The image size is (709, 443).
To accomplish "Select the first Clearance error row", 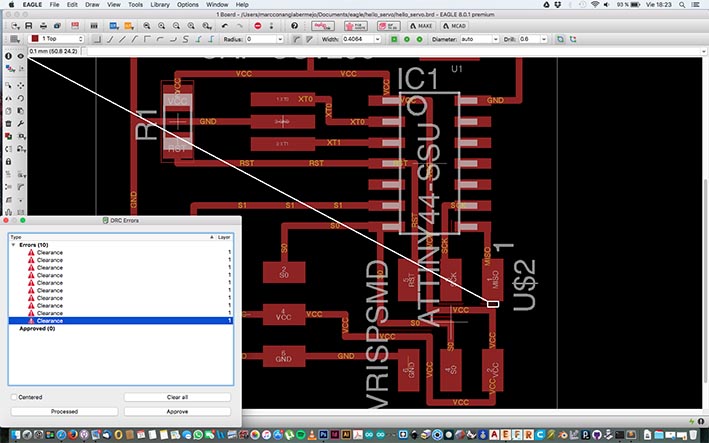I will point(121,253).
